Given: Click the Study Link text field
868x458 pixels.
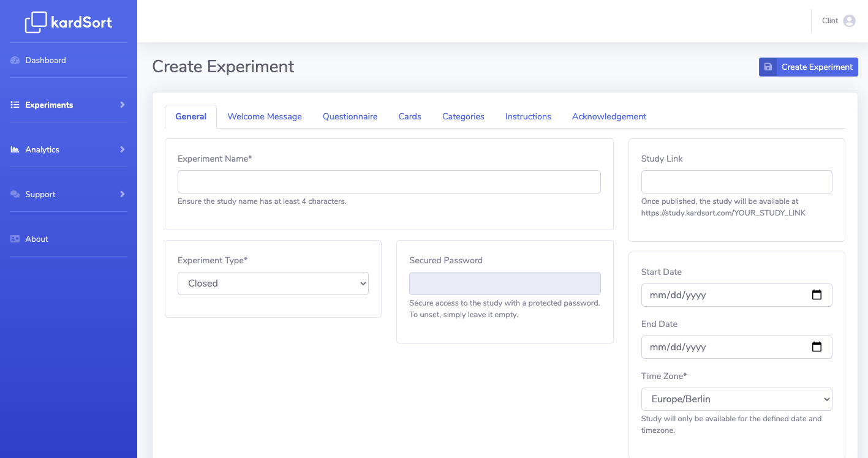Looking at the screenshot, I should coord(736,182).
